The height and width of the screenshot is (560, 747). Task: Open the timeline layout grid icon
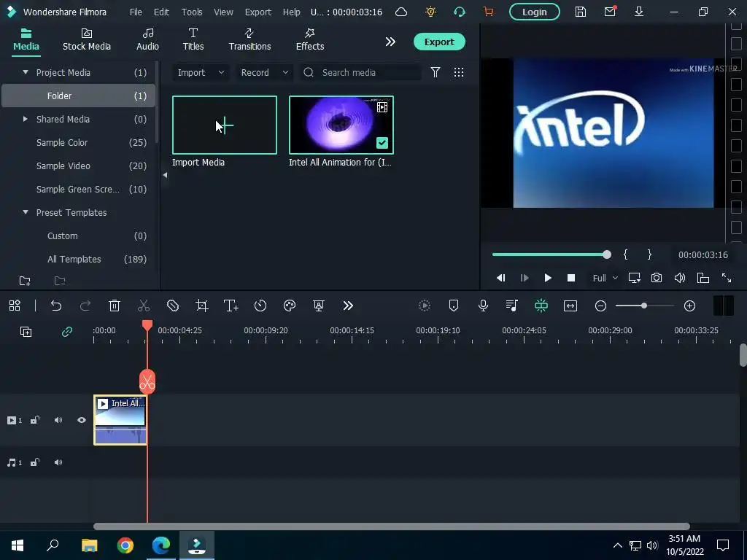(x=15, y=306)
